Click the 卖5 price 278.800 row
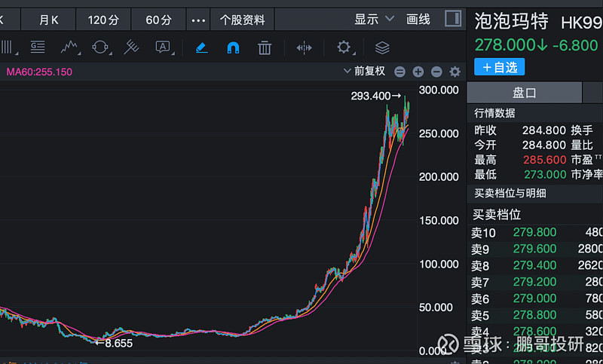 tap(537, 315)
